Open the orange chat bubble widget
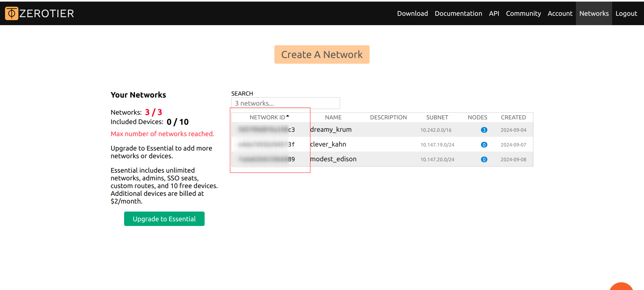644x290 pixels. pyautogui.click(x=621, y=287)
